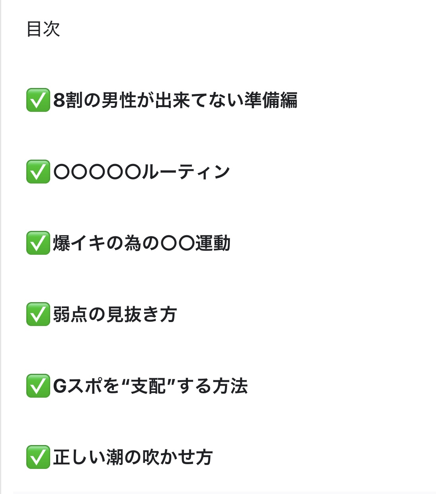
Task: Jump to the 〇〇〇〇〇ルーティン entry
Action: tap(141, 172)
